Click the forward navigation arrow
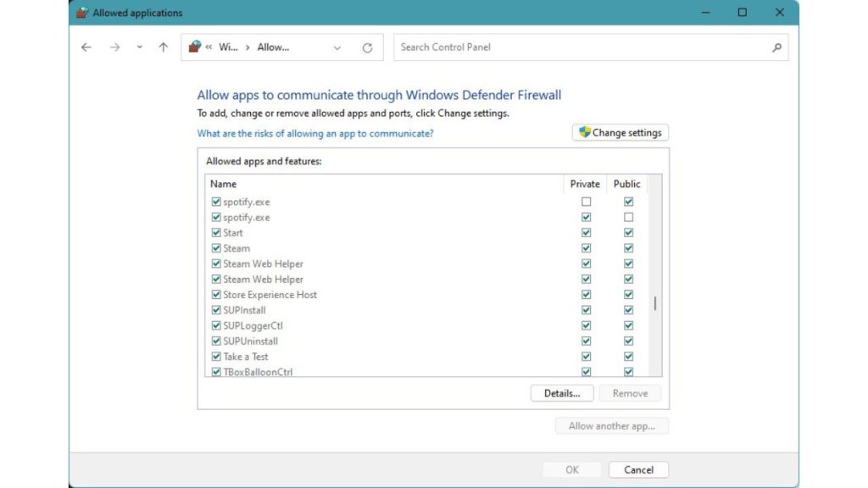This screenshot has width=868, height=488. coord(114,47)
